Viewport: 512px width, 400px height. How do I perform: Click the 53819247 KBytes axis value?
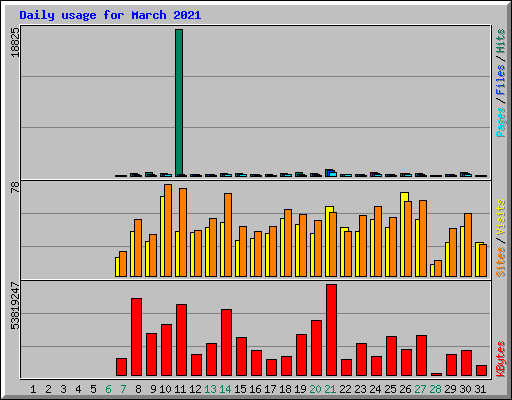point(15,305)
